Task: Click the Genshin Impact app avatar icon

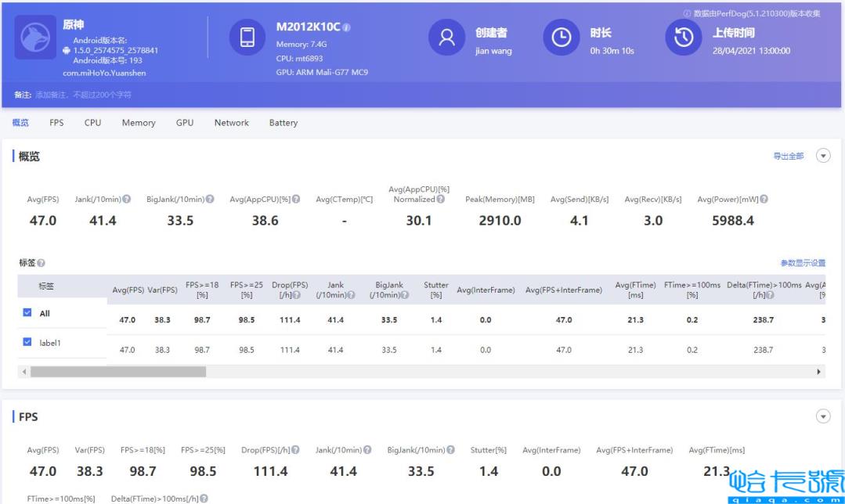Action: point(35,39)
